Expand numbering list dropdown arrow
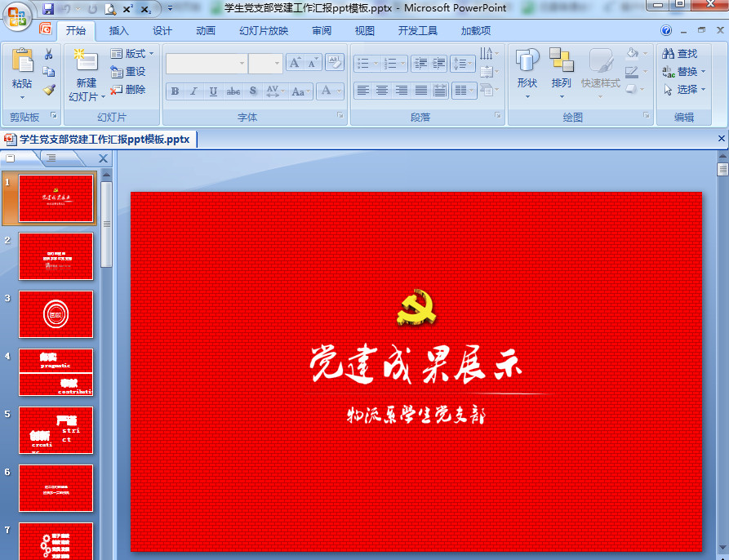The width and height of the screenshot is (729, 560). (402, 63)
